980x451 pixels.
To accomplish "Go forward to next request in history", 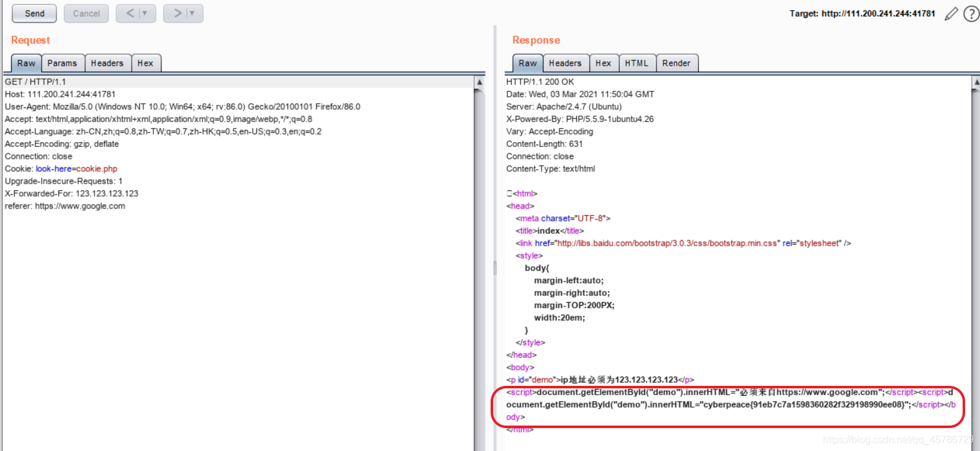I will [x=177, y=13].
